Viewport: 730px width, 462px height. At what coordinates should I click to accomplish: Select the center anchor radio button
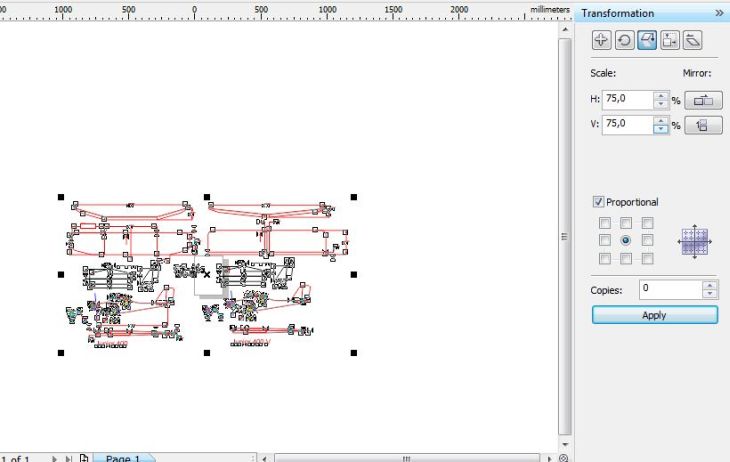click(626, 240)
